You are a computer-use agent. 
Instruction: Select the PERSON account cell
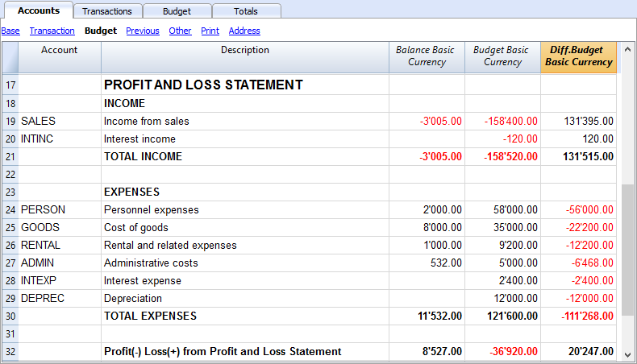60,210
